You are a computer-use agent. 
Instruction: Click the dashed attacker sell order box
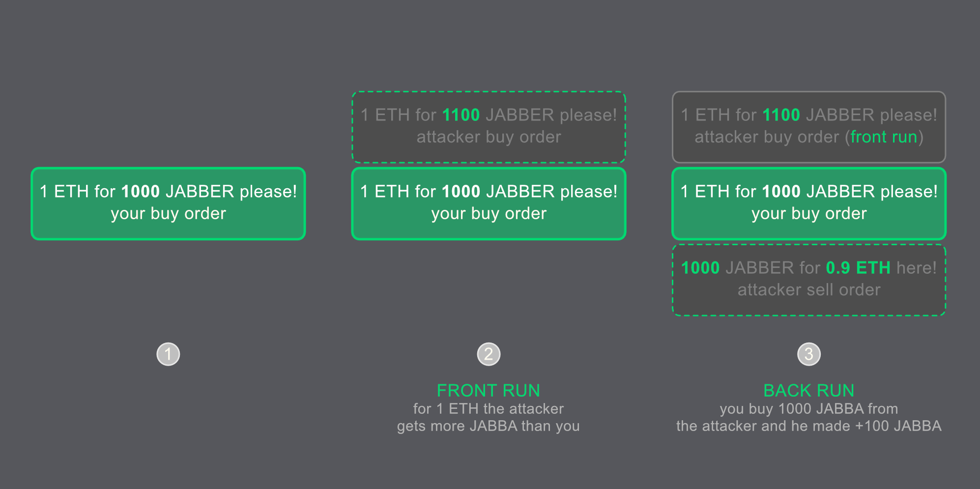point(809,280)
